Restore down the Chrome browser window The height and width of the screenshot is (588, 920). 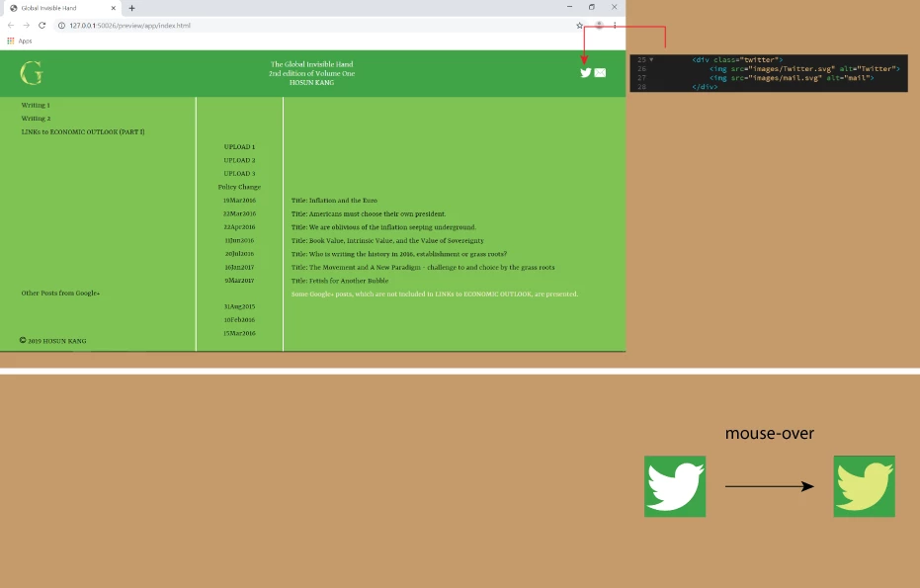coord(591,7)
